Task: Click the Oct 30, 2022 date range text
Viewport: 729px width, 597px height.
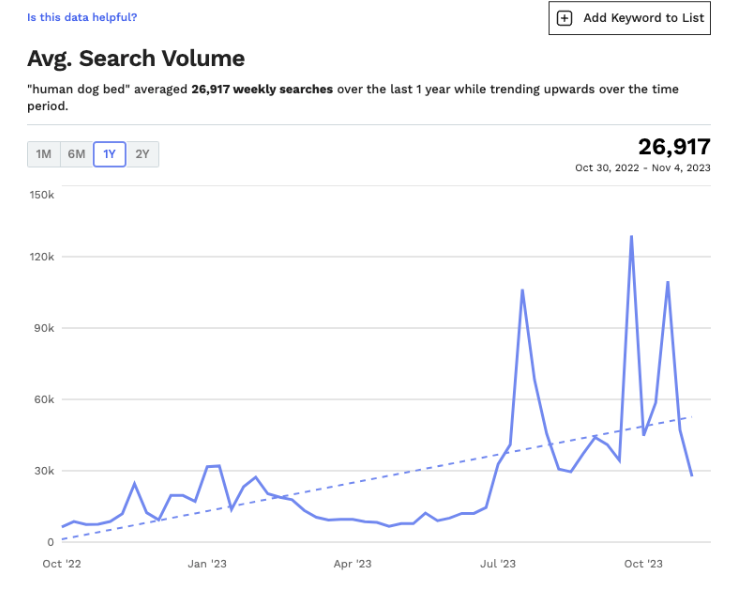Action: [642, 168]
